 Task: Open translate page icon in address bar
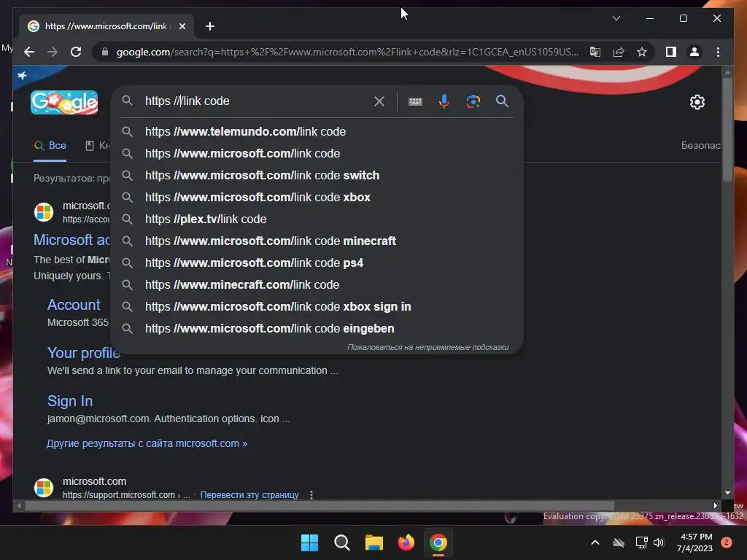point(595,52)
